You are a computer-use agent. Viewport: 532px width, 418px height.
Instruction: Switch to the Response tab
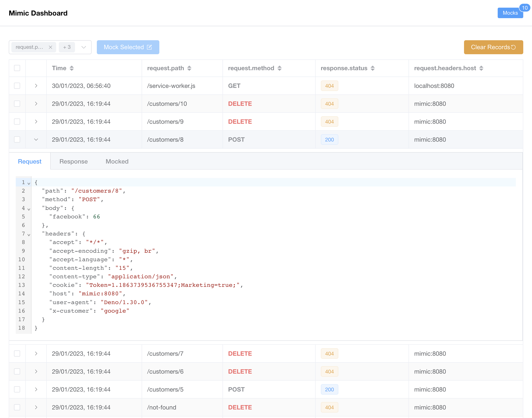[x=73, y=162]
